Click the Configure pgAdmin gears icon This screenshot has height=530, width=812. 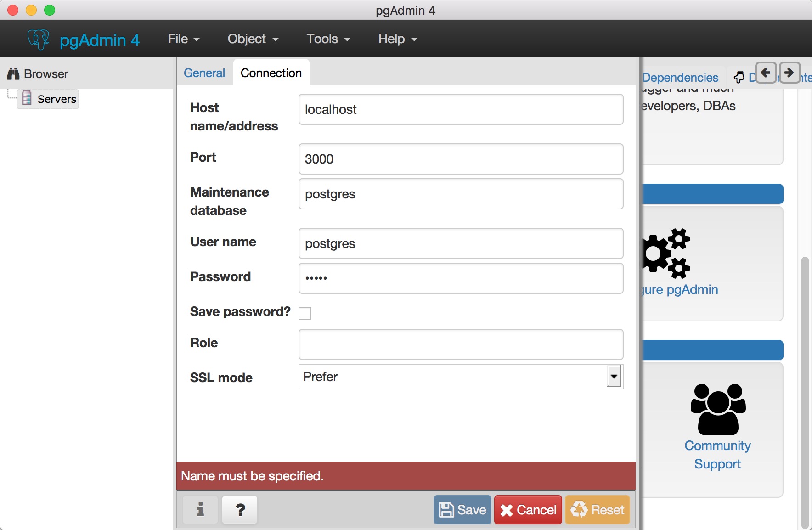point(666,254)
